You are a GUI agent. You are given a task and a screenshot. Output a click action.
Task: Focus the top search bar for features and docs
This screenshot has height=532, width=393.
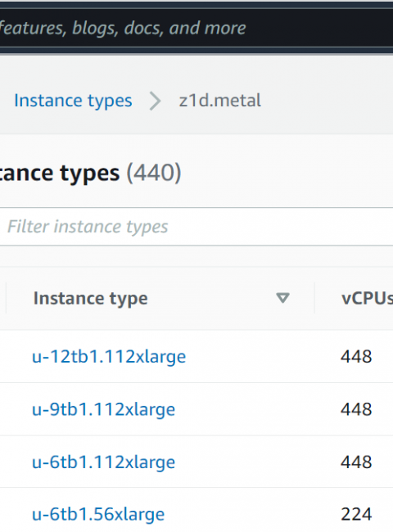tap(196, 28)
